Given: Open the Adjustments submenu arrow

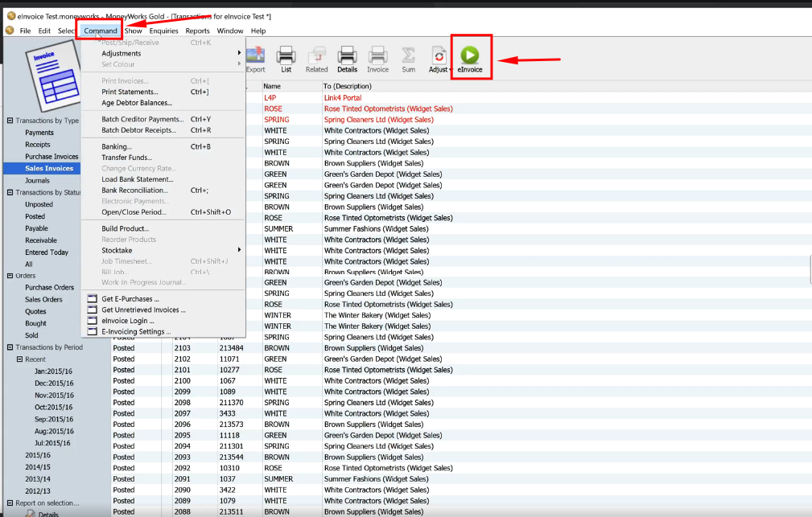Looking at the screenshot, I should click(x=239, y=53).
